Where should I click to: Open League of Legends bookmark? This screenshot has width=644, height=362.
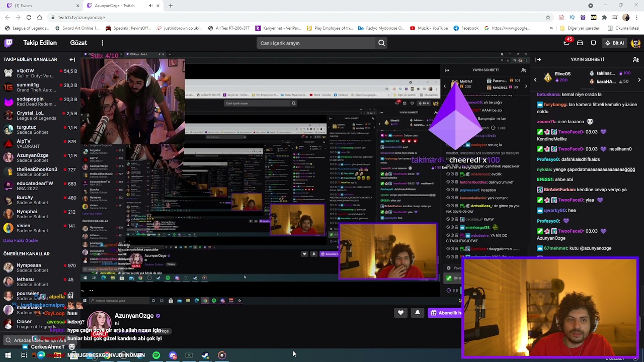pyautogui.click(x=27, y=28)
